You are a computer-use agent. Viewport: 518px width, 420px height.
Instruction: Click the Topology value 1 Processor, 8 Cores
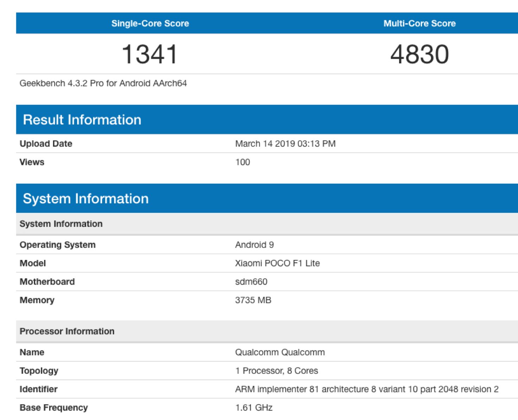(x=276, y=371)
